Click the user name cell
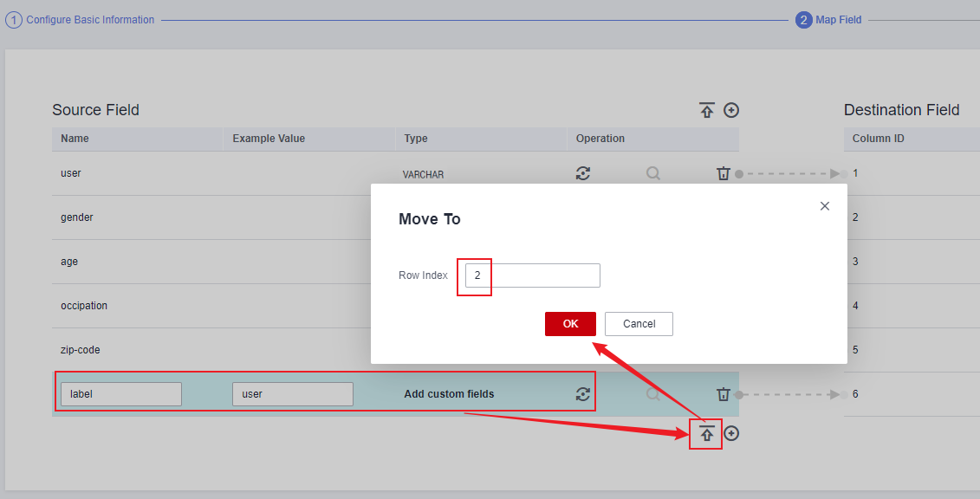This screenshot has height=499, width=980. click(x=71, y=173)
